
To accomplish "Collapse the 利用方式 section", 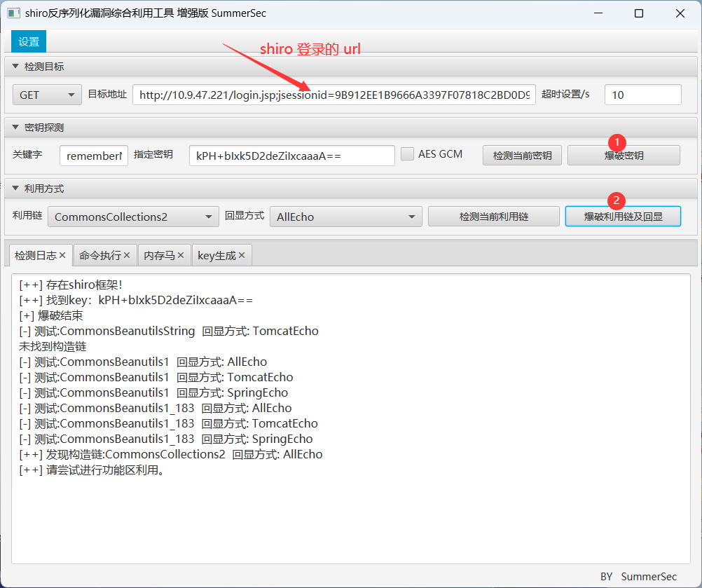I will 15,188.
